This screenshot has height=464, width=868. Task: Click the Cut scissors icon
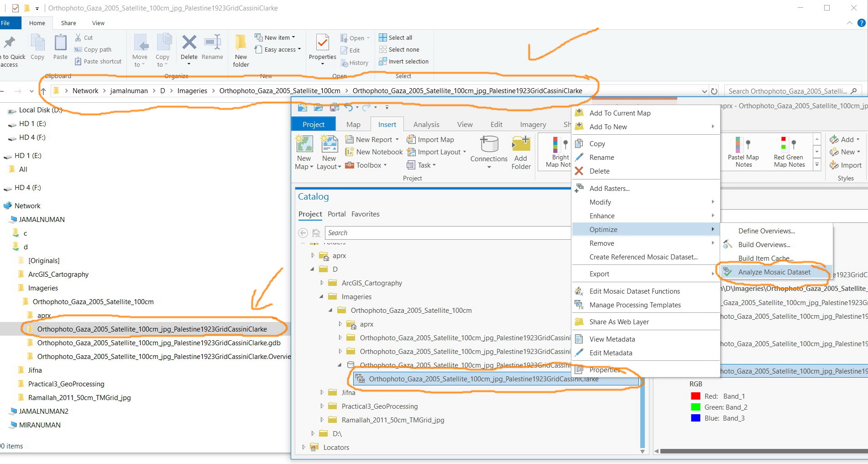pyautogui.click(x=78, y=37)
